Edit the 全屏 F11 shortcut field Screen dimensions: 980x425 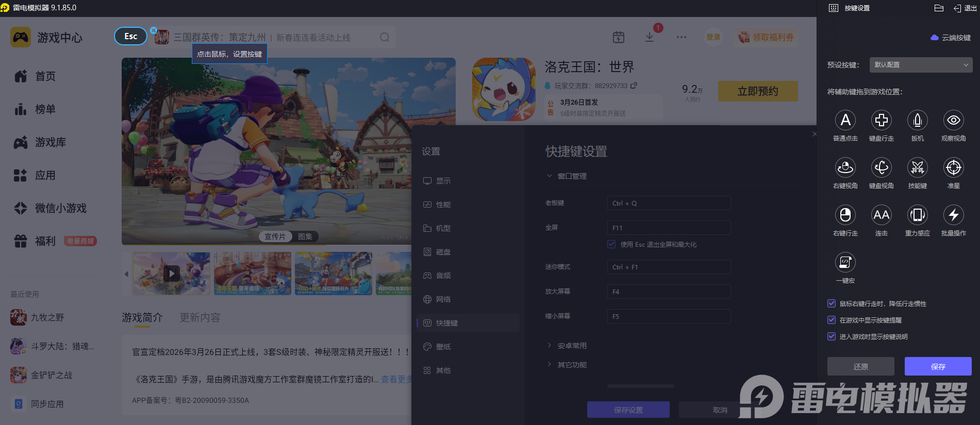click(669, 228)
